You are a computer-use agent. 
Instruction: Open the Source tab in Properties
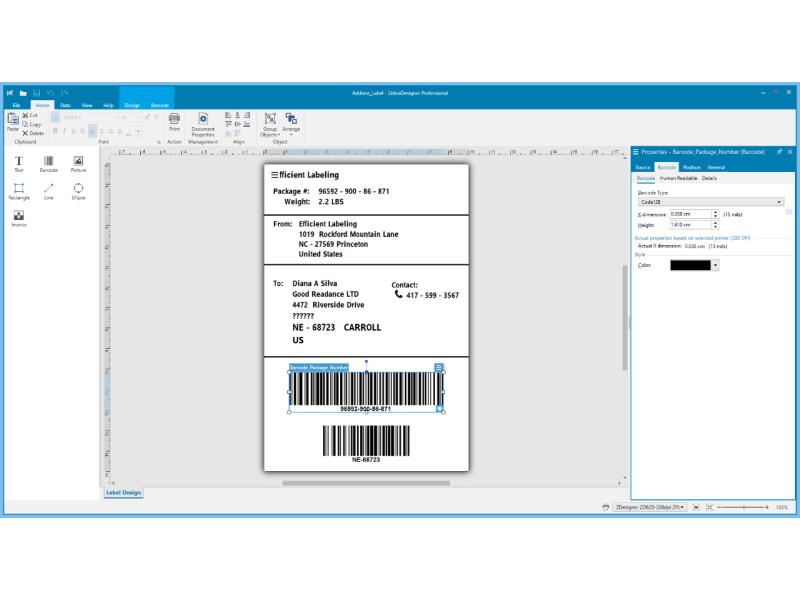(643, 167)
